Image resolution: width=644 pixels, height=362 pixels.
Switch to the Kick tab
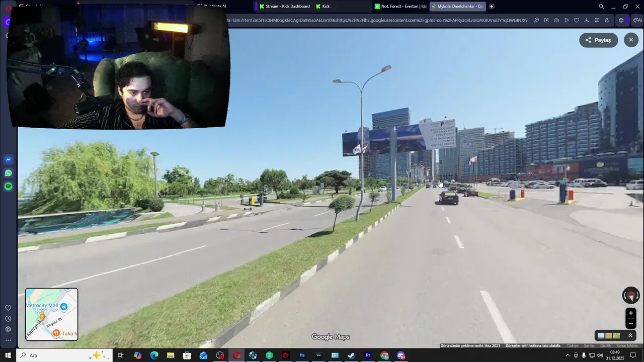pyautogui.click(x=342, y=7)
